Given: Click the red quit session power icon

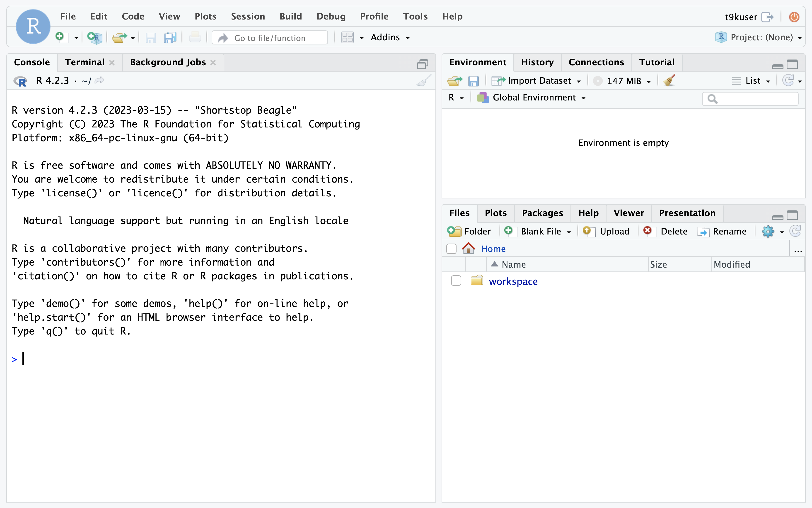Looking at the screenshot, I should (x=794, y=17).
